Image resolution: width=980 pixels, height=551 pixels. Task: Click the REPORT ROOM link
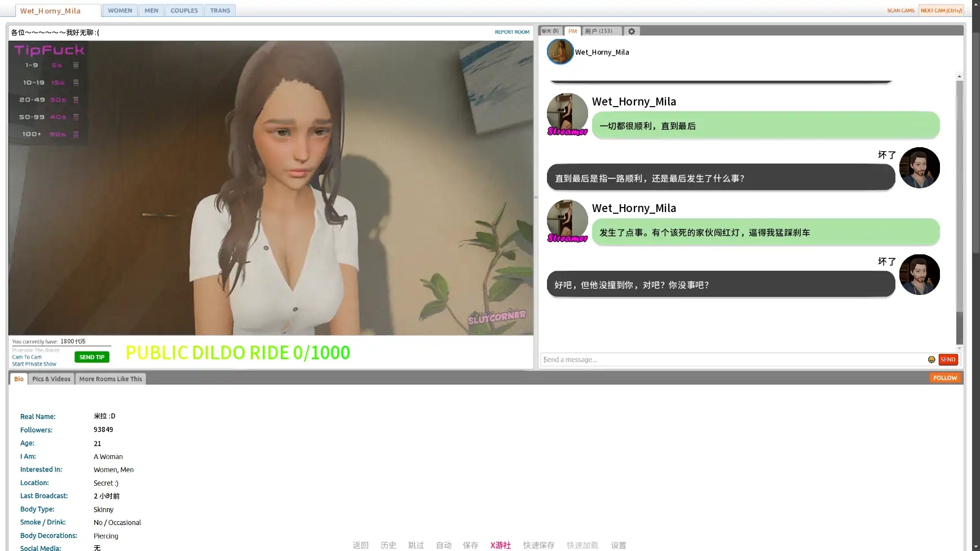tap(511, 32)
